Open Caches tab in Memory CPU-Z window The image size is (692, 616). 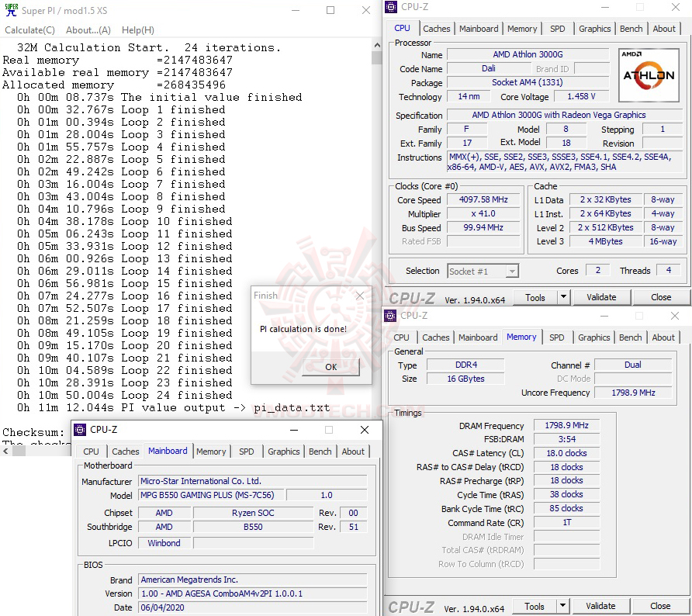tap(435, 337)
